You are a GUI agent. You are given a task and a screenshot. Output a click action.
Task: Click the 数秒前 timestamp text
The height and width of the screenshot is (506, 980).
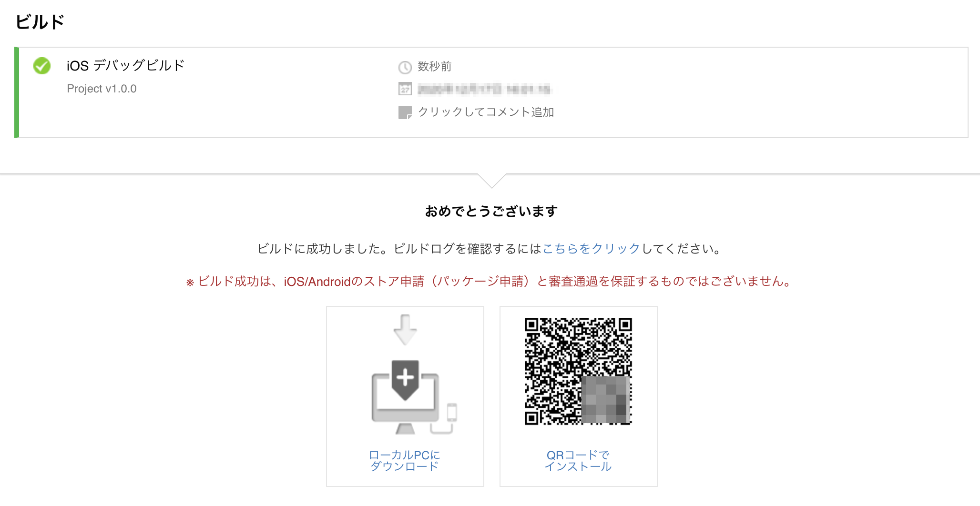click(435, 66)
